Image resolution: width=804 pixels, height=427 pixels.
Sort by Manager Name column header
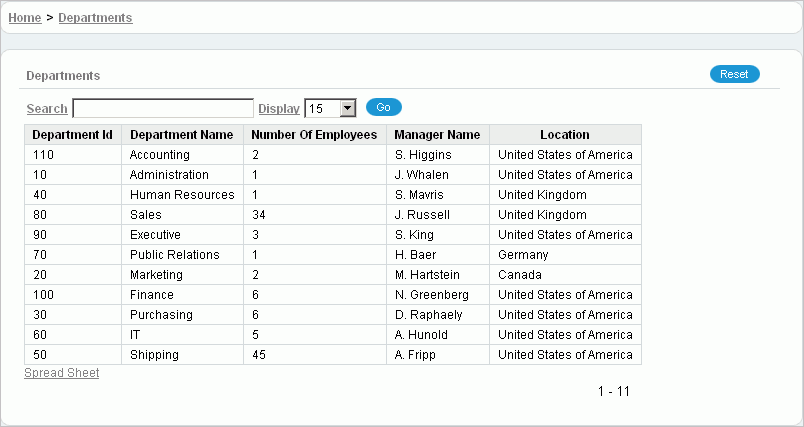pos(437,134)
